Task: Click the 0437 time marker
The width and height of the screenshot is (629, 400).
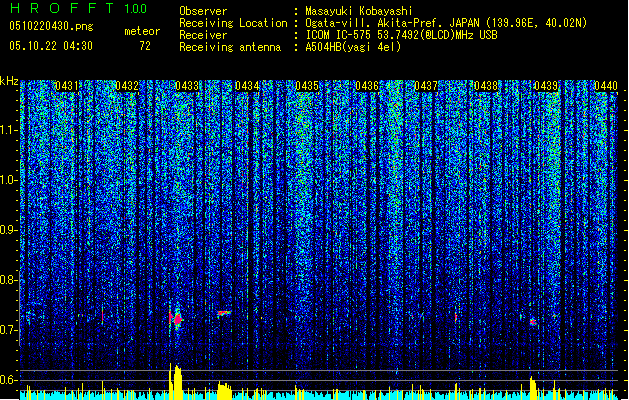Action: 426,86
